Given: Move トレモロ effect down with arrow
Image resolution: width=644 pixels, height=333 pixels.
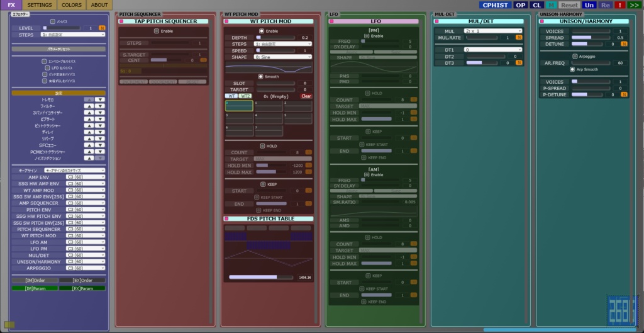Looking at the screenshot, I should tap(100, 99).
